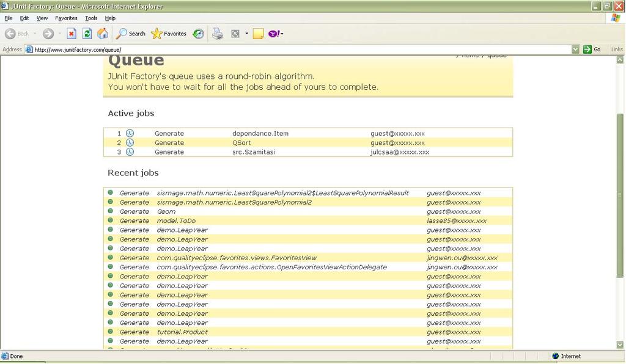Click the Internet zone globe icon
Screen dimensions: 626x364
[555, 356]
